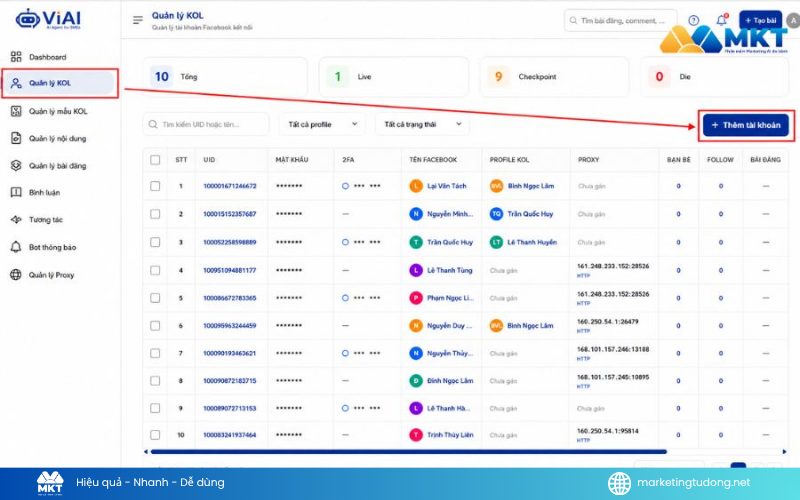
Task: Click the scroll-left arrow of the table scrollbar
Action: 146,452
